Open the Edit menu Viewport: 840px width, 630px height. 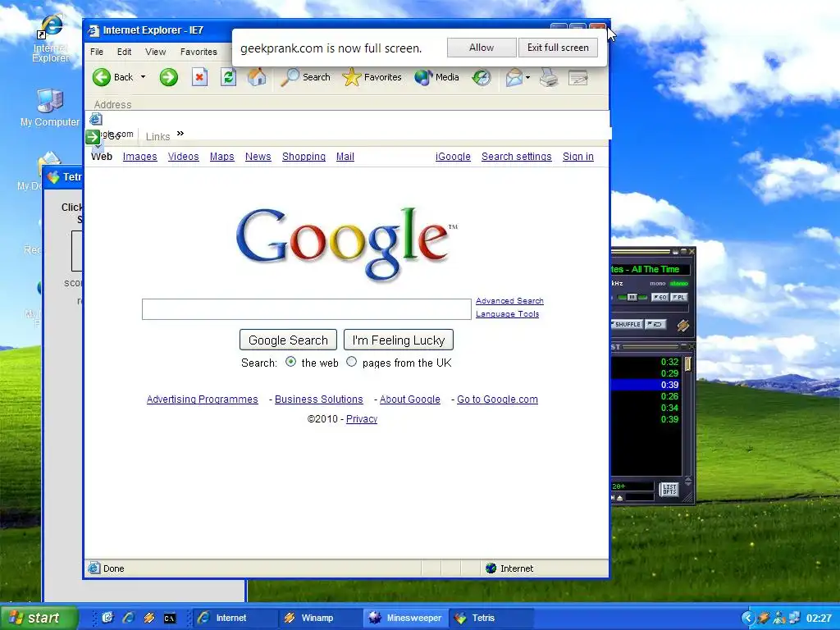click(x=125, y=52)
